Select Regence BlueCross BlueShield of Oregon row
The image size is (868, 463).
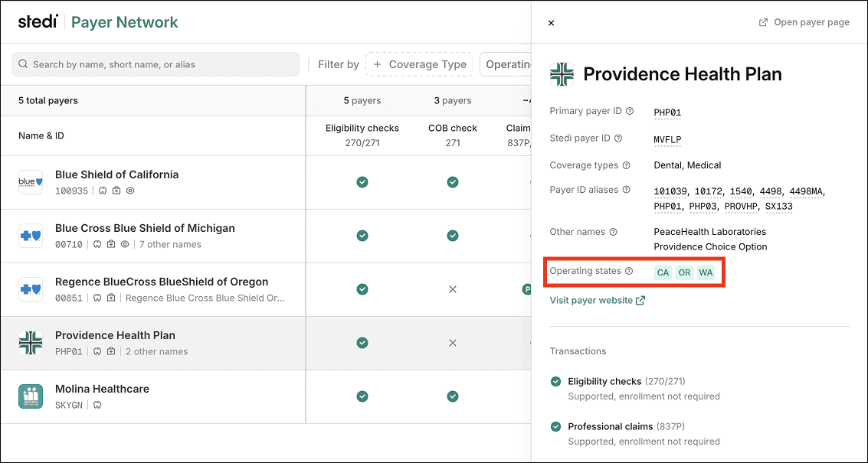(x=266, y=289)
